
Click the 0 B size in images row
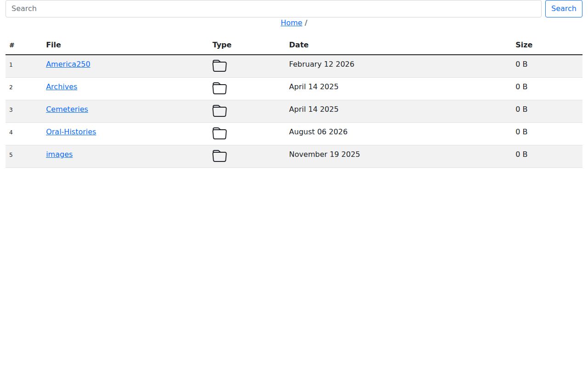coord(521,155)
